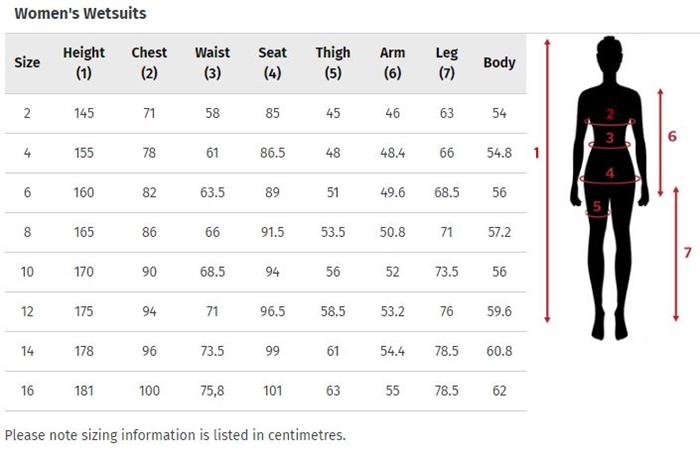Click the red number 3 waist marker
This screenshot has width=700, height=451.
(x=610, y=138)
